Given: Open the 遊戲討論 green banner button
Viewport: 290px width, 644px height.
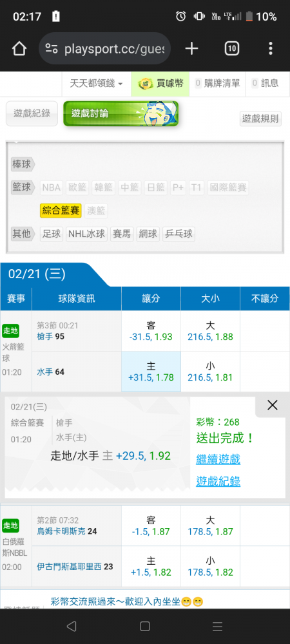Looking at the screenshot, I should pos(121,114).
